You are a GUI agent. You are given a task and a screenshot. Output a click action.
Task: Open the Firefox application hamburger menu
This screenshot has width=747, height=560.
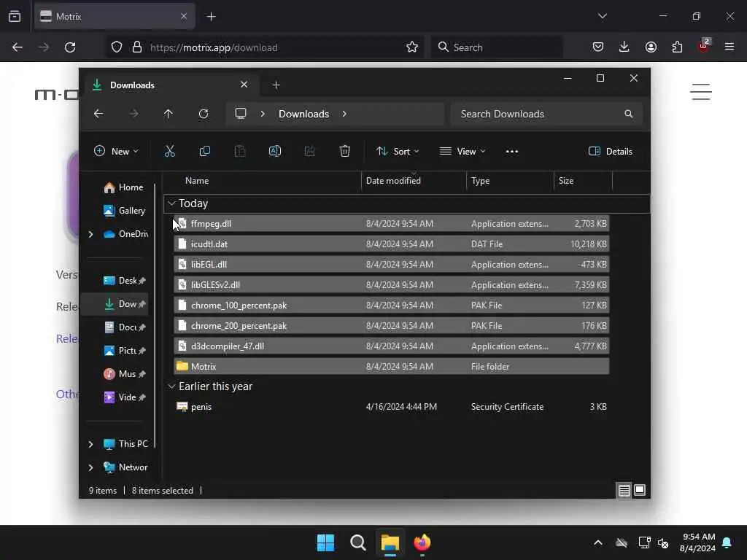729,47
